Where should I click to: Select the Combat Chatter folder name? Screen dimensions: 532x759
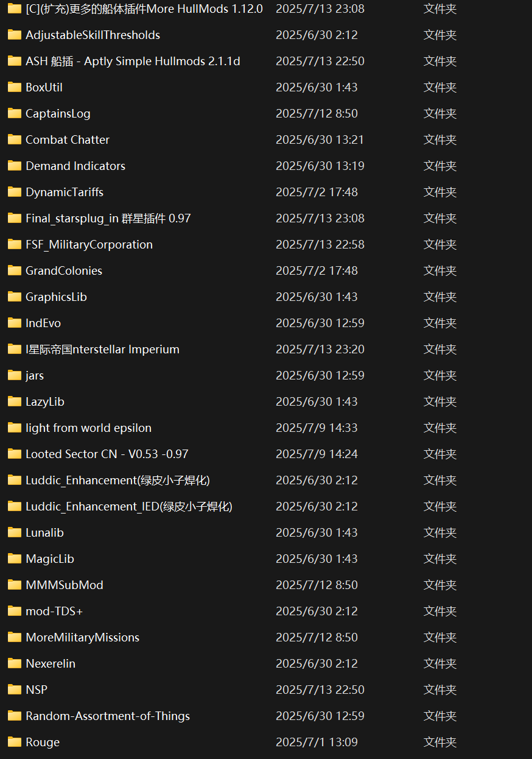[x=68, y=139]
